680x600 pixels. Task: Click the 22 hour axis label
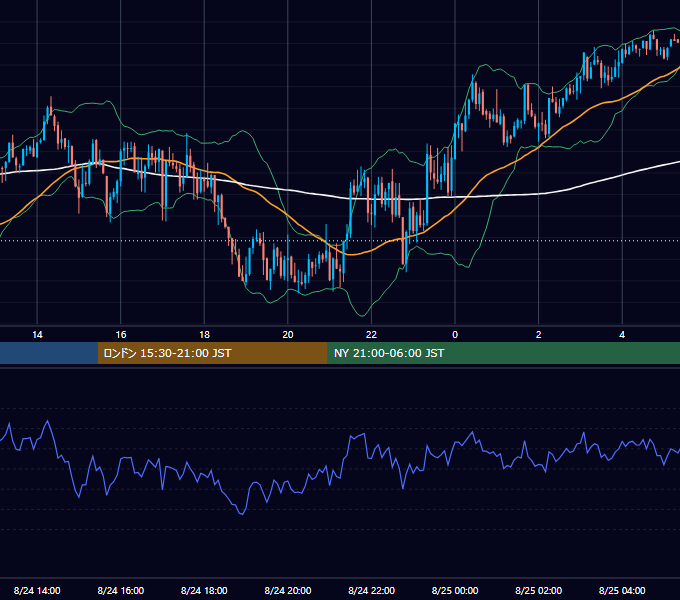(x=371, y=335)
